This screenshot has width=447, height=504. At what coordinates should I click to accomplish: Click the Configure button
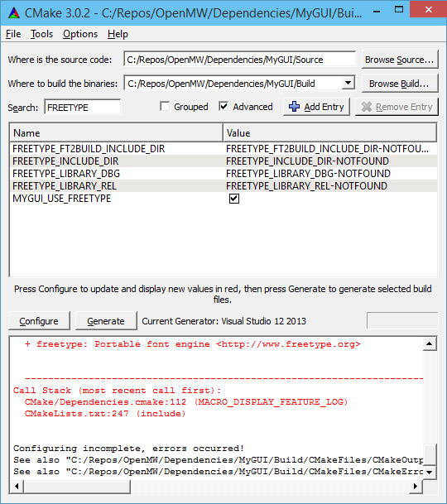click(39, 321)
